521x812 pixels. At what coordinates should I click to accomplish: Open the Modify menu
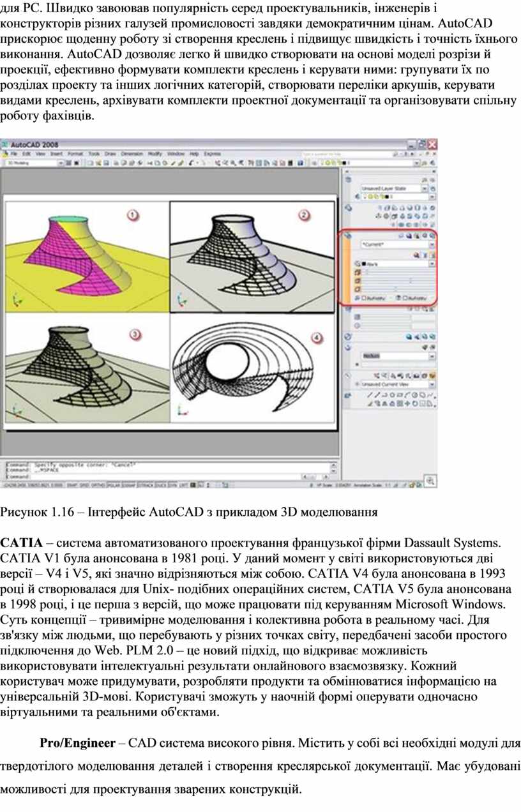tap(155, 153)
